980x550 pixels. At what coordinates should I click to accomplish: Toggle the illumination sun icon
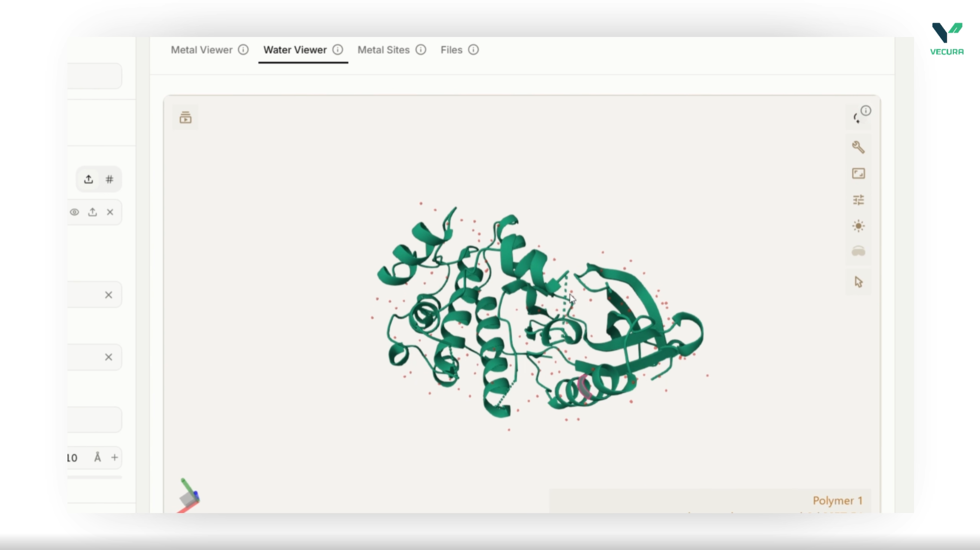858,226
